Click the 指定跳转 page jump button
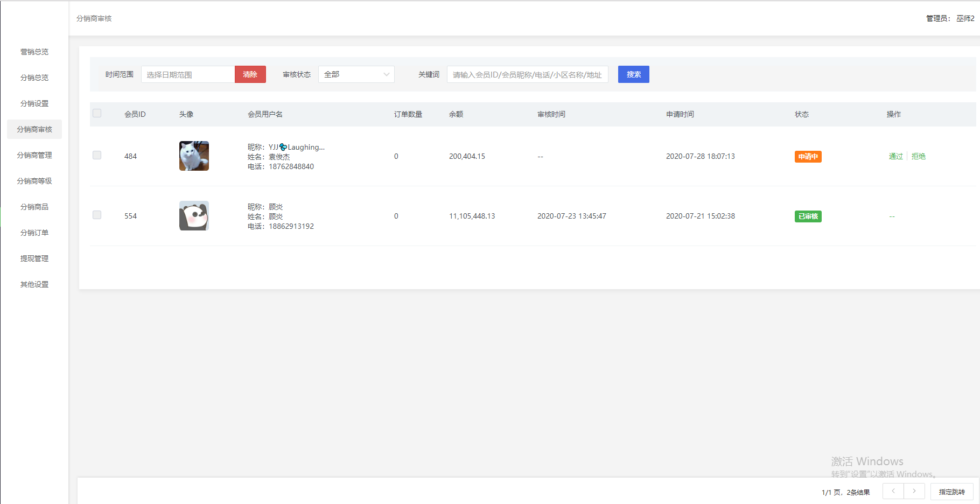Viewport: 980px width, 504px height. click(x=951, y=492)
